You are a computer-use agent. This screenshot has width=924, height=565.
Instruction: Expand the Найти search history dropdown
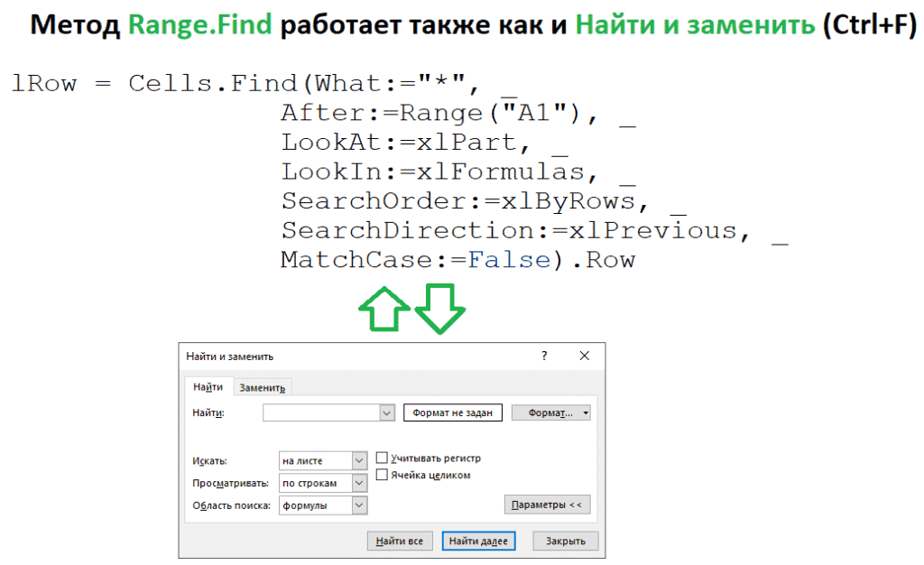pyautogui.click(x=388, y=412)
